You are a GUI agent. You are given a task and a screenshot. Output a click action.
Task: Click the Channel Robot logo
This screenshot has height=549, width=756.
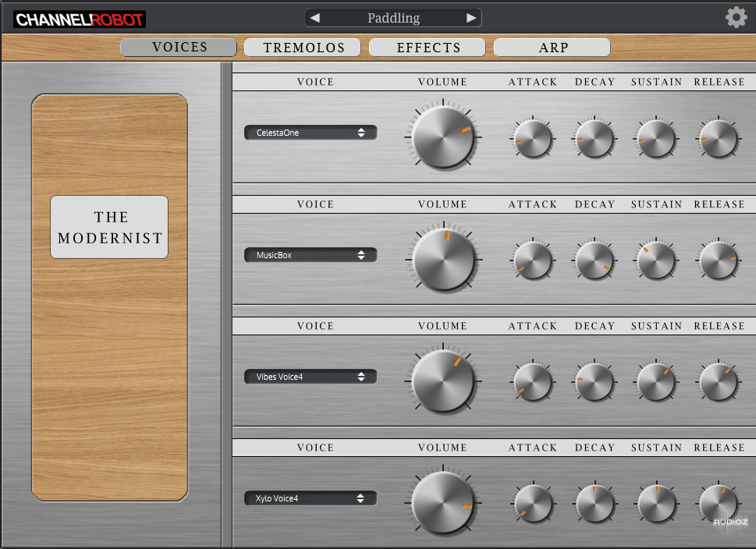click(80, 19)
